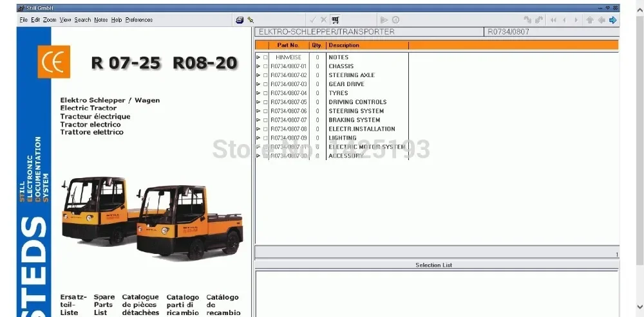Select part number R0734/0807-03
Screen dimensions: 644x317
289,84
